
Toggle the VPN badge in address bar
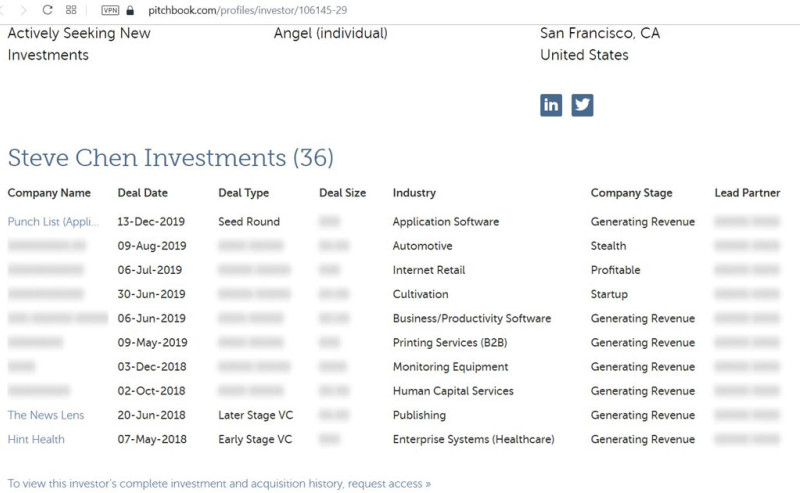[110, 10]
